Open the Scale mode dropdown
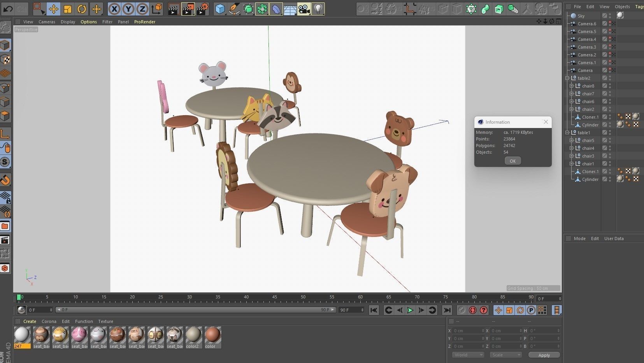Viewport: 644px width, 363px height. coord(505,355)
